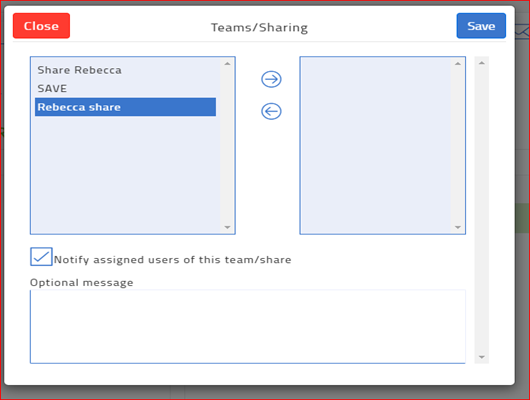Click up arrow of left list scrollbar
This screenshot has height=400, width=530.
[227, 64]
